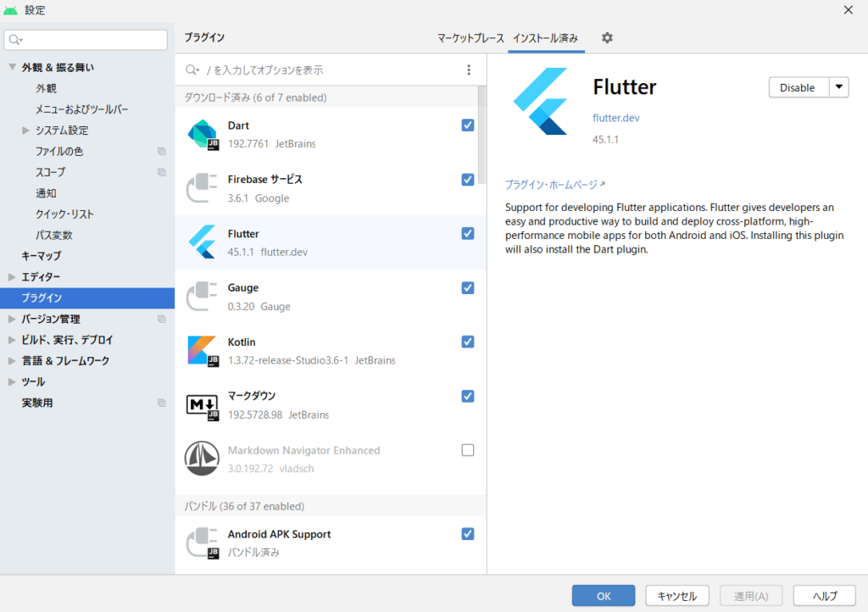Open クイック・リスト settings page
Screen dimensions: 868x612
(64, 214)
